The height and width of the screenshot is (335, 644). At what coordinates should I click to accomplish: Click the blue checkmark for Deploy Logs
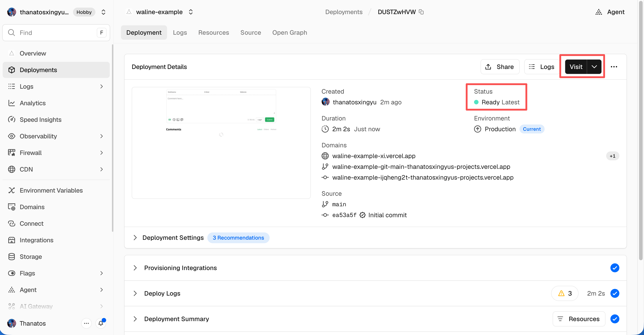click(x=615, y=293)
